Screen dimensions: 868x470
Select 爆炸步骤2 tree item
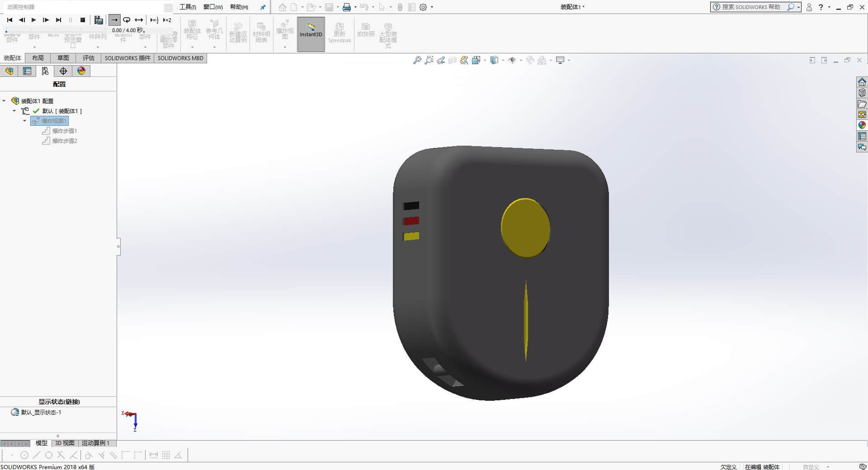60,141
